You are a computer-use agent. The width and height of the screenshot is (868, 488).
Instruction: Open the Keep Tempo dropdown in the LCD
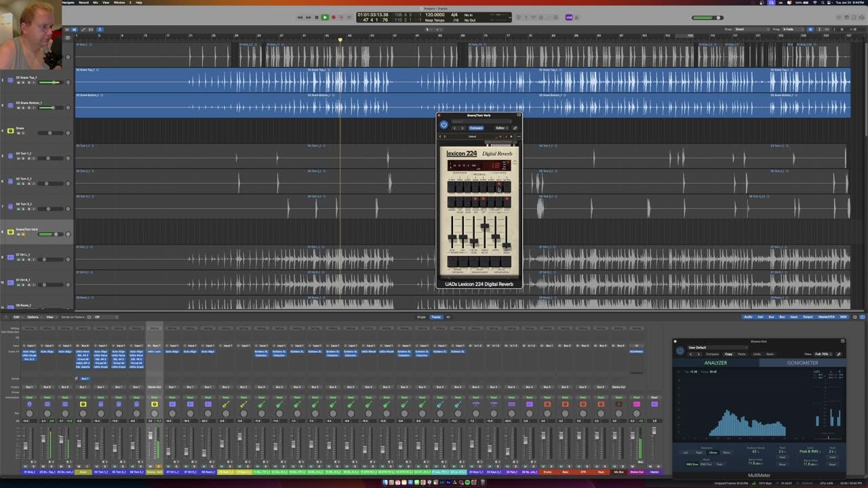pos(435,20)
